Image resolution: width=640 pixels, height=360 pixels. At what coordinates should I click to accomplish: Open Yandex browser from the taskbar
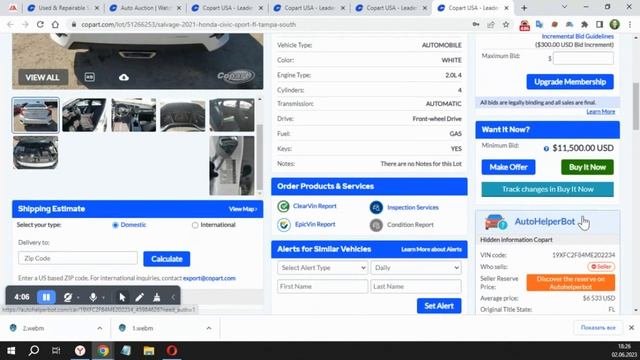[x=80, y=351]
